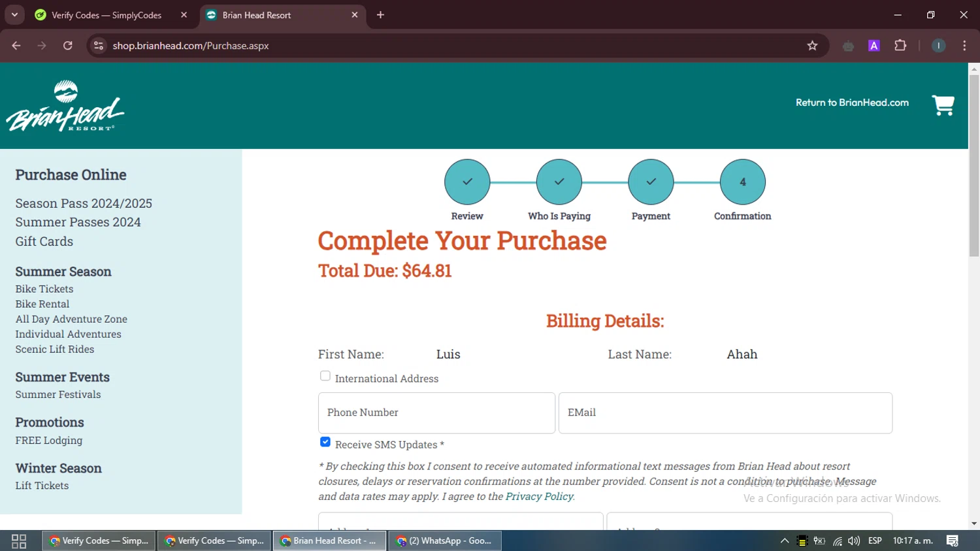Screen dimensions: 980x551
Task: Select the Brian Head Resort tab
Action: [x=282, y=15]
